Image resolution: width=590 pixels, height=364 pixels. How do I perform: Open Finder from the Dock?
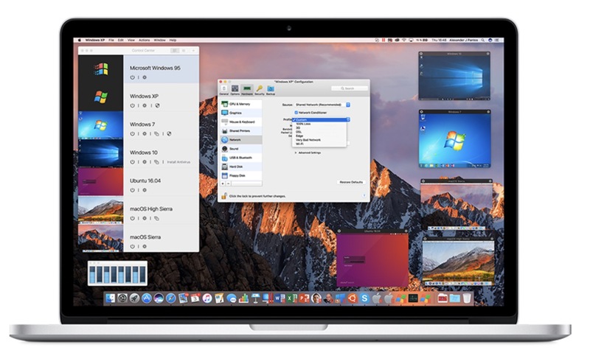pyautogui.click(x=110, y=298)
